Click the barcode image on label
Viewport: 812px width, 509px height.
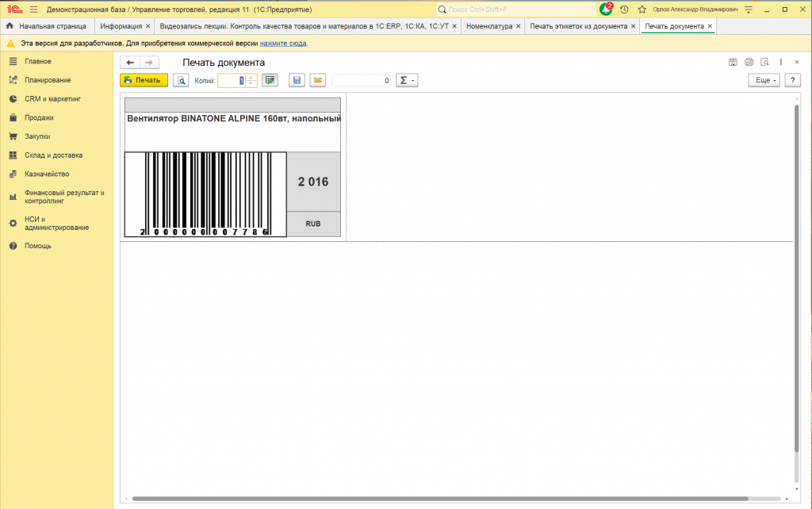point(205,194)
